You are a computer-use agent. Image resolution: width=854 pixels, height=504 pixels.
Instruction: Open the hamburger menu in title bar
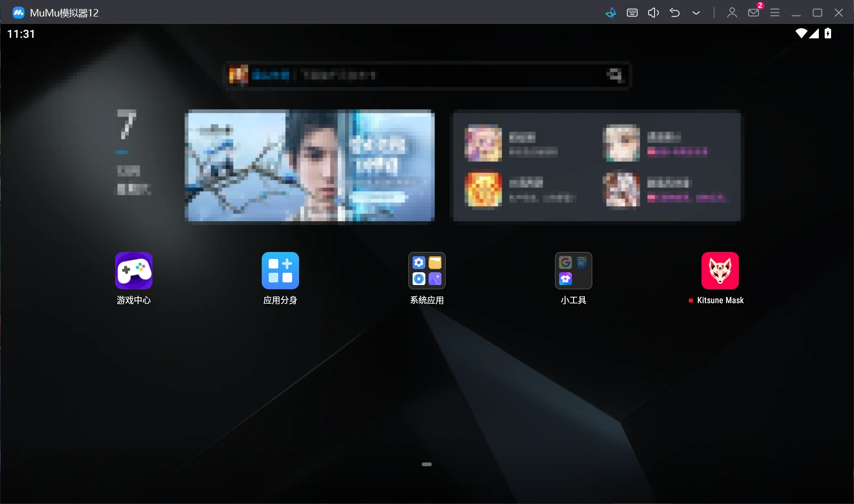click(x=775, y=13)
